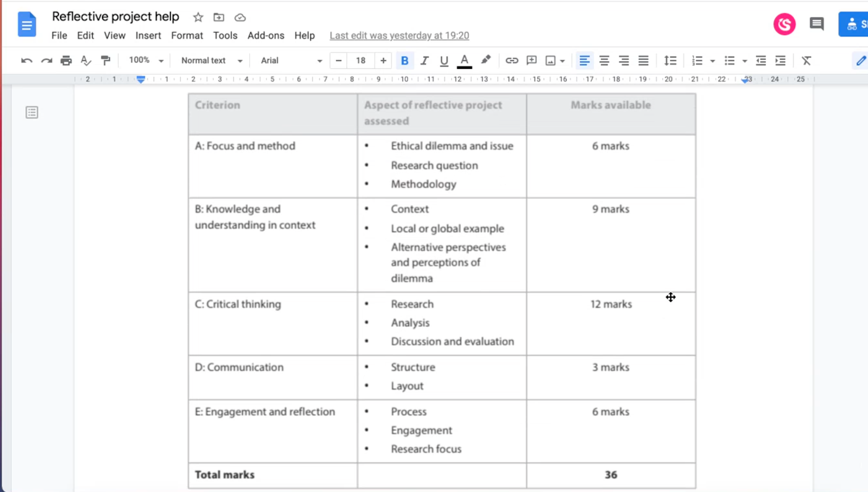868x492 pixels.
Task: Click the Insert link icon
Action: pyautogui.click(x=511, y=61)
